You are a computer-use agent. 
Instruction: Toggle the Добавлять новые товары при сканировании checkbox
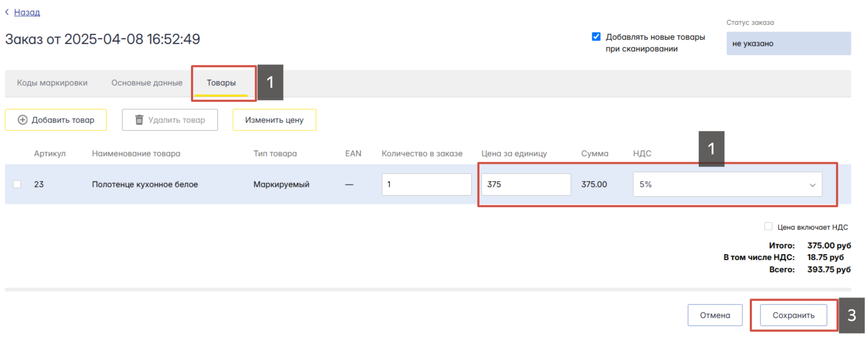(596, 37)
